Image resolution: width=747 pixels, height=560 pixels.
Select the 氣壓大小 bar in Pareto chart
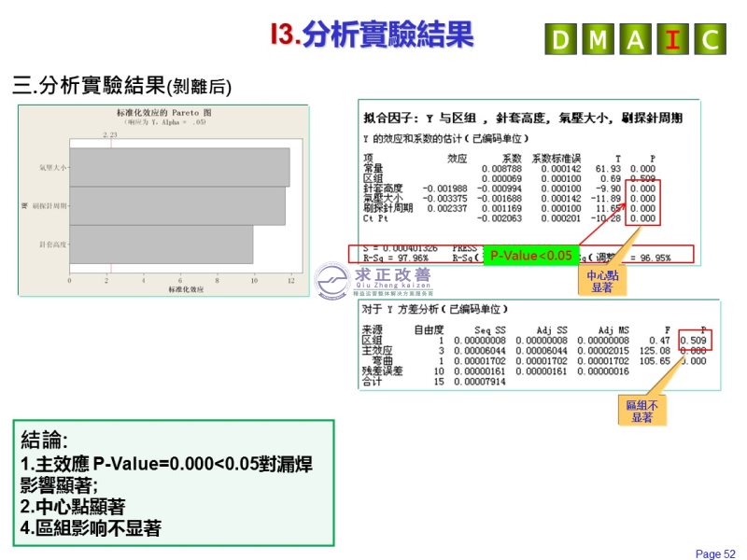tap(179, 168)
